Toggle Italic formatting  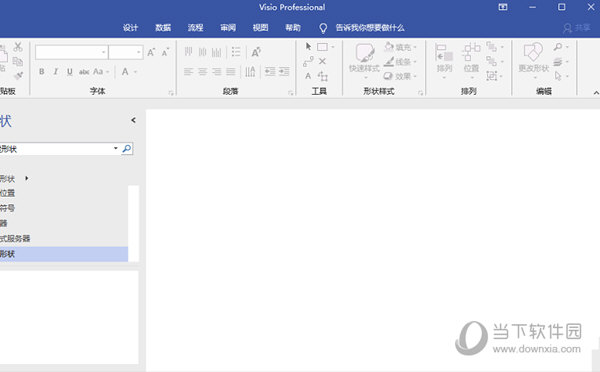click(55, 72)
